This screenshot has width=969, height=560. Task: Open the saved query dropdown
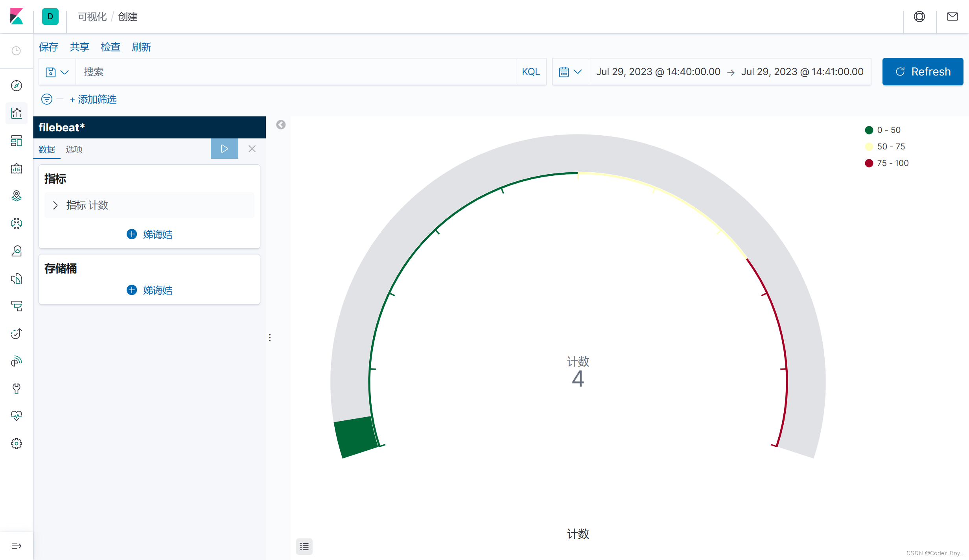57,72
